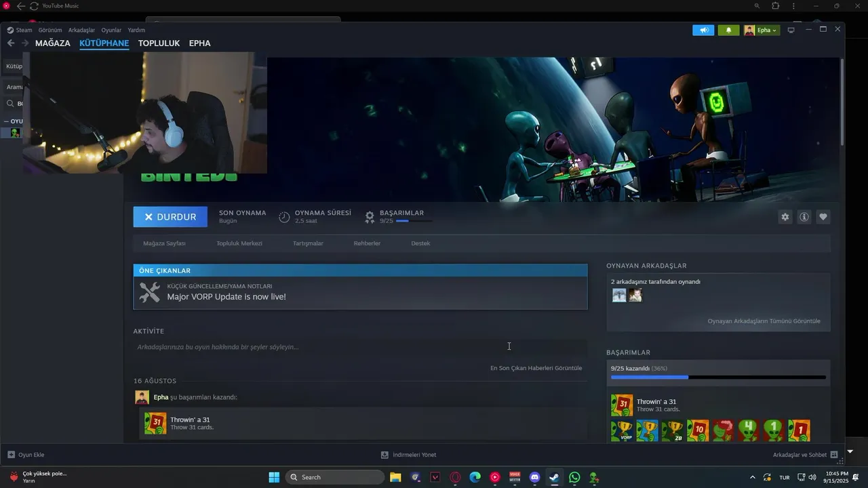Open the Epha account dropdown
Image resolution: width=868 pixels, height=488 pixels.
tap(761, 30)
